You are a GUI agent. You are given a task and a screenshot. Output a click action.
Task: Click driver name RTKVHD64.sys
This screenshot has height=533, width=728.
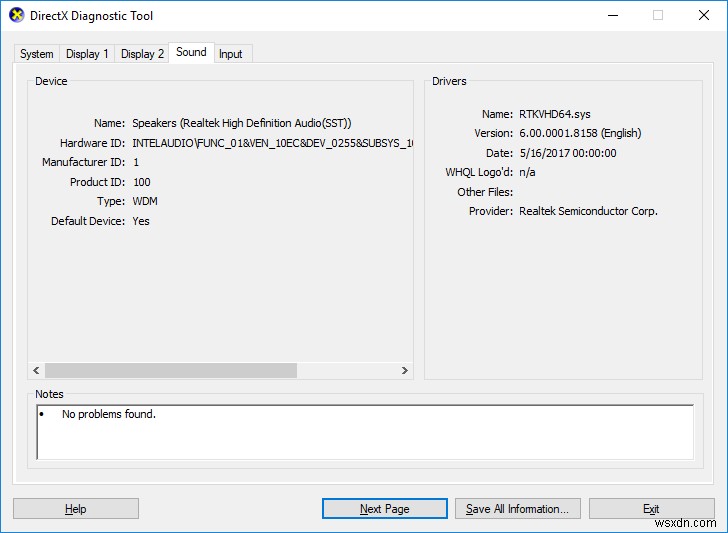pyautogui.click(x=555, y=114)
